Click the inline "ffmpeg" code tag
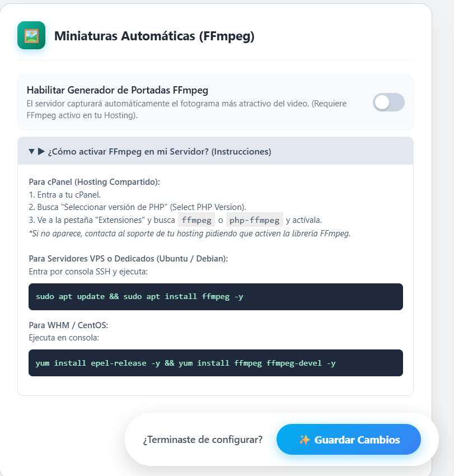454x476 pixels. click(x=196, y=220)
